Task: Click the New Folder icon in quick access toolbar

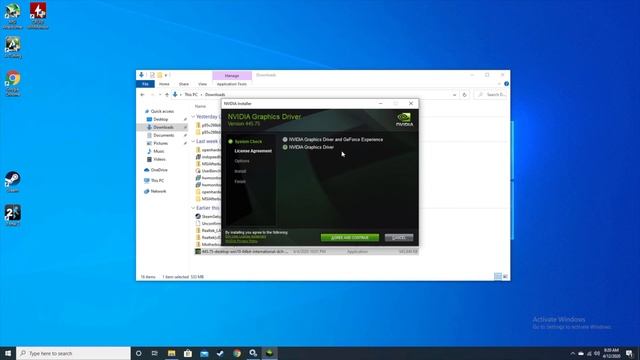Action: click(160, 75)
